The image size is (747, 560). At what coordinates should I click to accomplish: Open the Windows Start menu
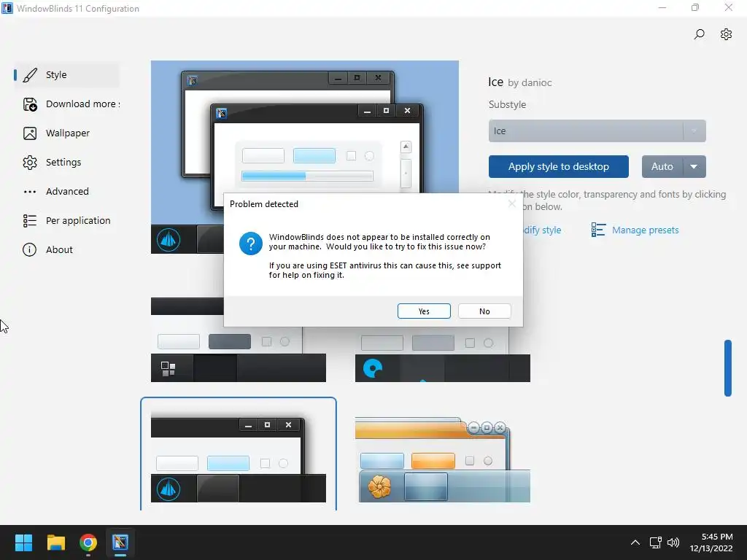[x=23, y=542]
